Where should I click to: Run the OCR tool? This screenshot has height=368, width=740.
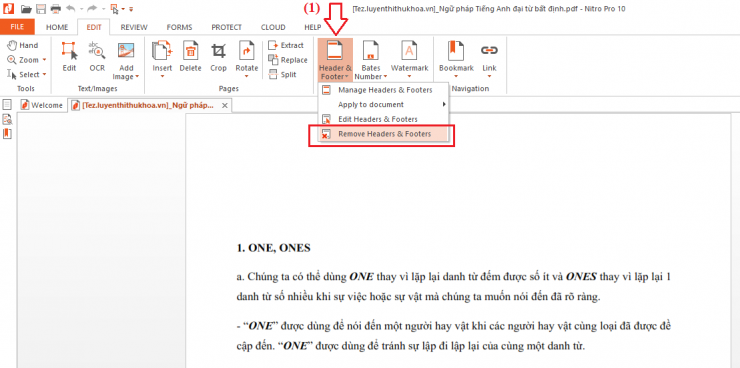click(97, 57)
